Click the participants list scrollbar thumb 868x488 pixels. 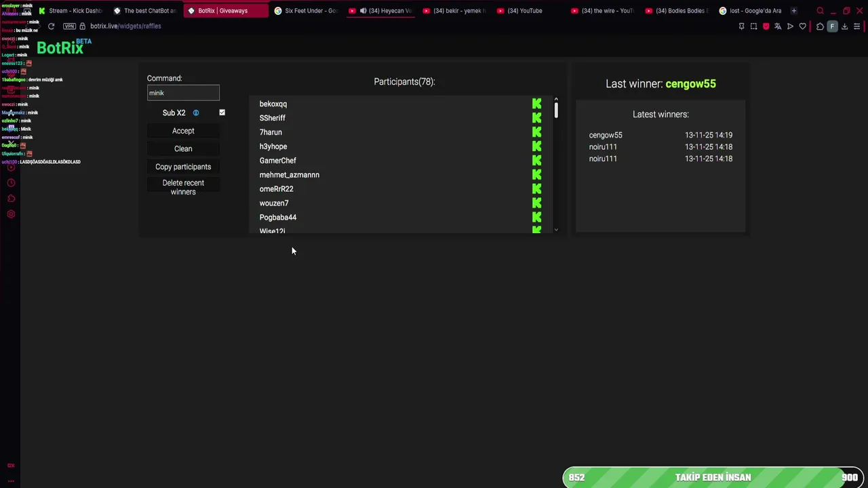[x=556, y=110]
